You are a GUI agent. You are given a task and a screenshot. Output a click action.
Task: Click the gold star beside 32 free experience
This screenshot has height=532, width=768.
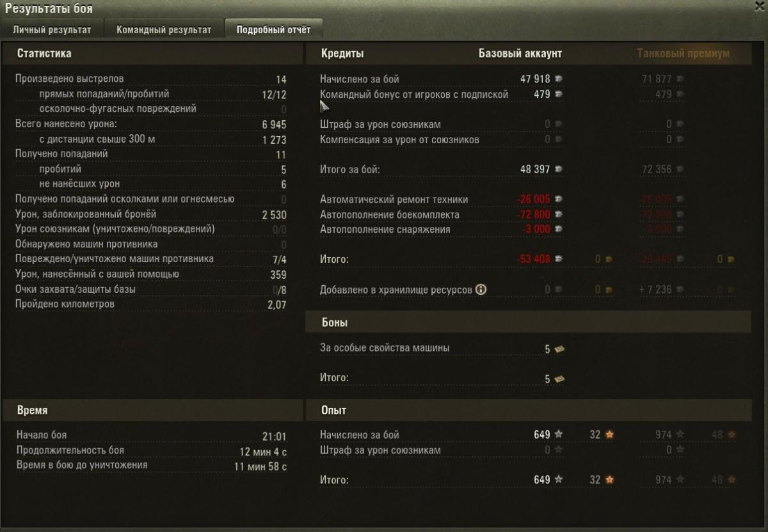pyautogui.click(x=609, y=435)
